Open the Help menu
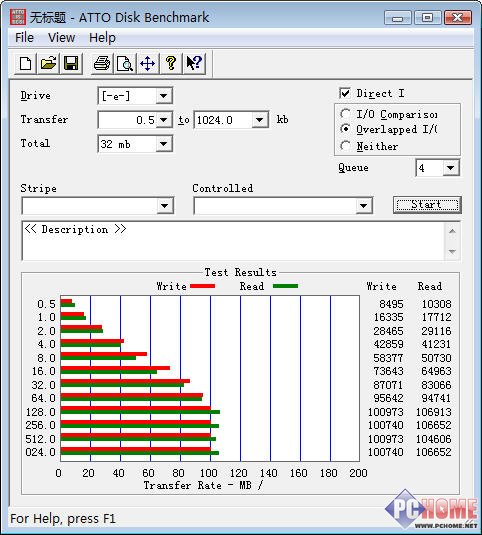The image size is (482, 535). (102, 38)
